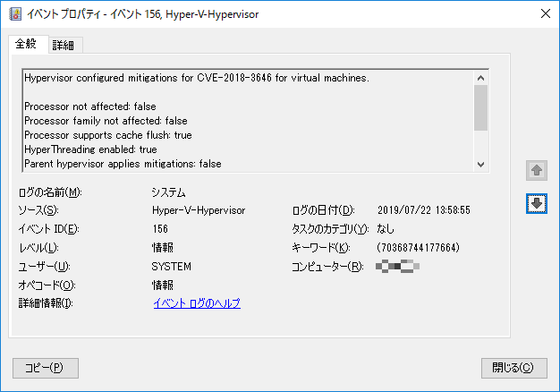Click scroll-down arrow of description box

coord(480,165)
